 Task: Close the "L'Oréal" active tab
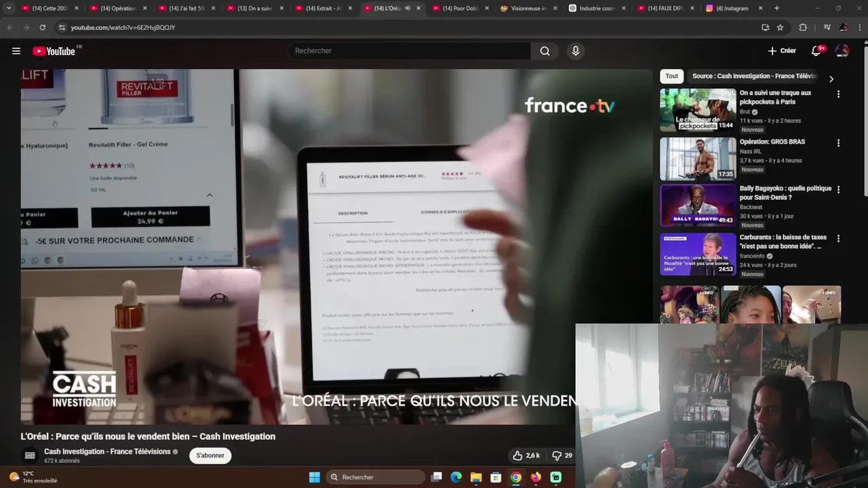[x=418, y=8]
